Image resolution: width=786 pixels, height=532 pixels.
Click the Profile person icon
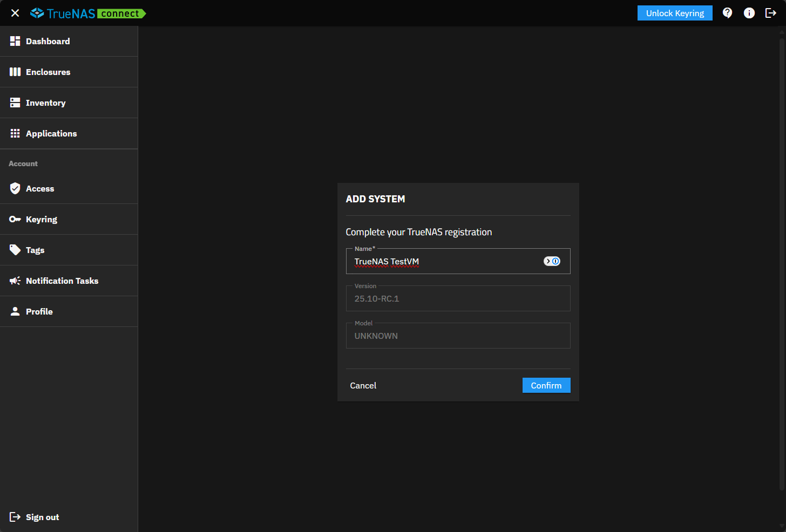coord(15,311)
